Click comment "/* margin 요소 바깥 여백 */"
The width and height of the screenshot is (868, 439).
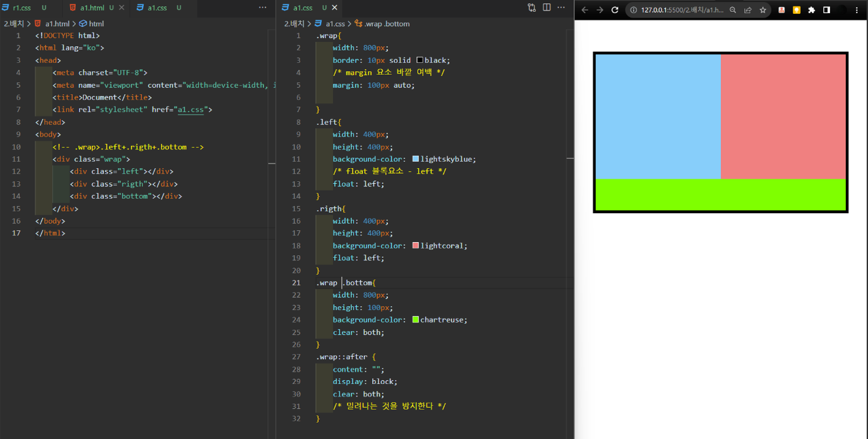[389, 73]
